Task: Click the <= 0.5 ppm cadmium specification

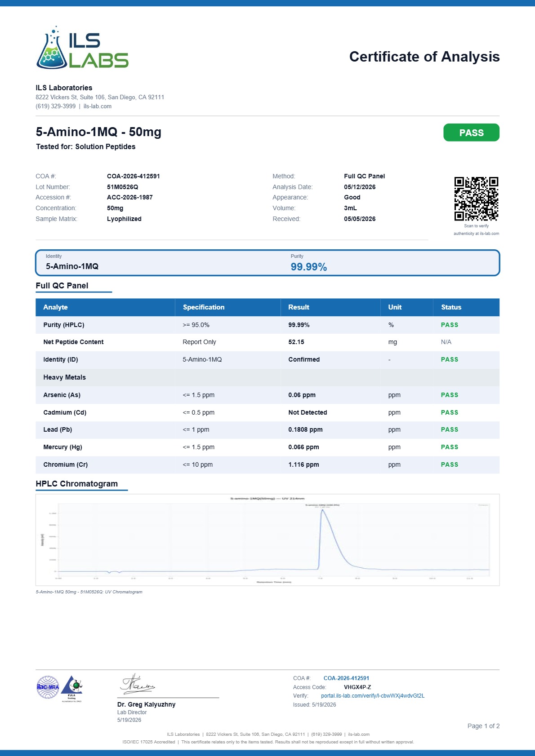Action: 199,412
